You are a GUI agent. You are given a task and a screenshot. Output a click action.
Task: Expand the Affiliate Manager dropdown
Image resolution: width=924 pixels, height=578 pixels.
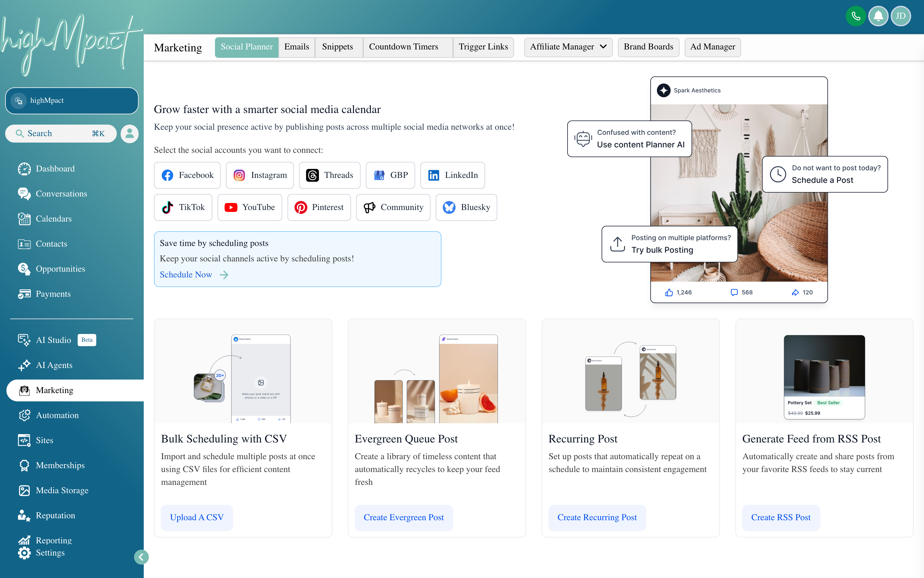(568, 47)
